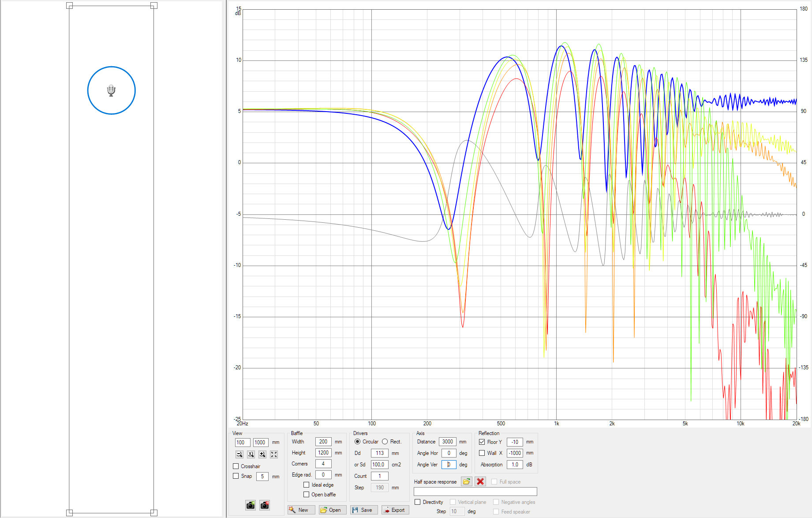The height and width of the screenshot is (518, 812).
Task: Click the top-right baffle corner handle
Action: point(154,6)
